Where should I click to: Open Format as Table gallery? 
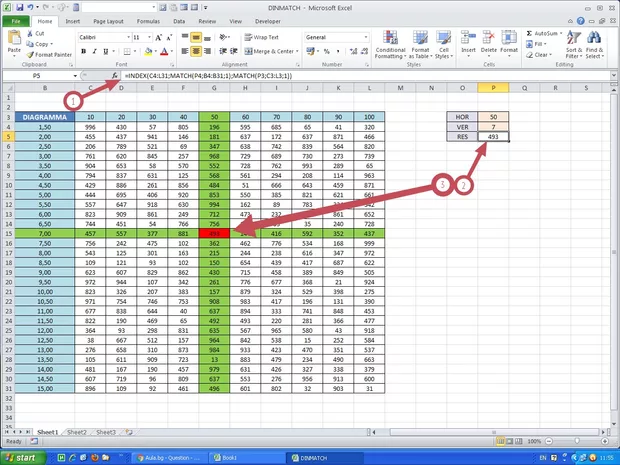(420, 45)
